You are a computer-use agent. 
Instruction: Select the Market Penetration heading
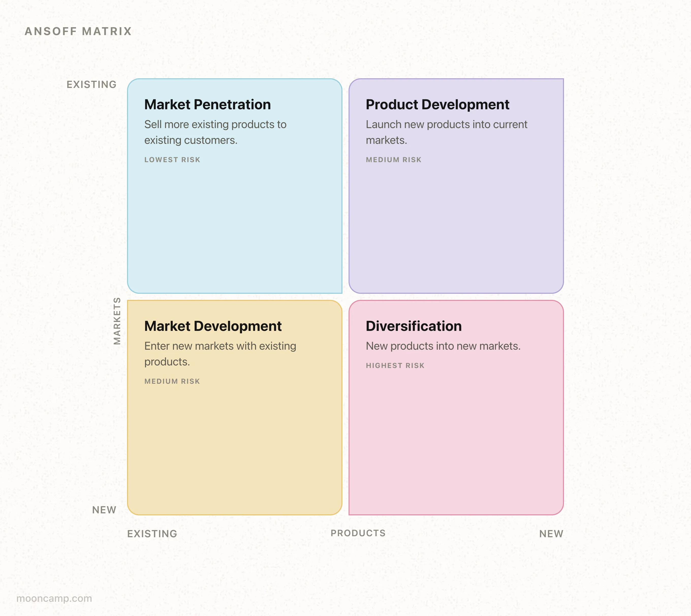(x=208, y=104)
